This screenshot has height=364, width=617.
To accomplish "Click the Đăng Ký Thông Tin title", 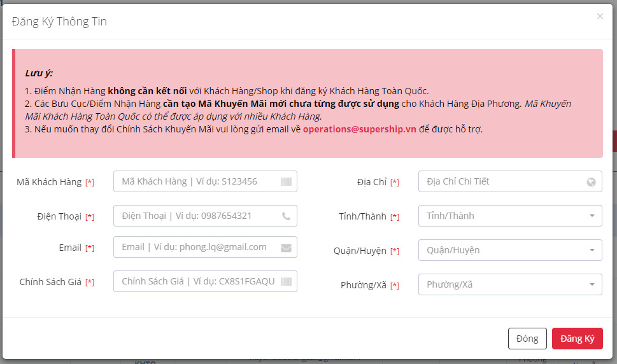I will (59, 22).
